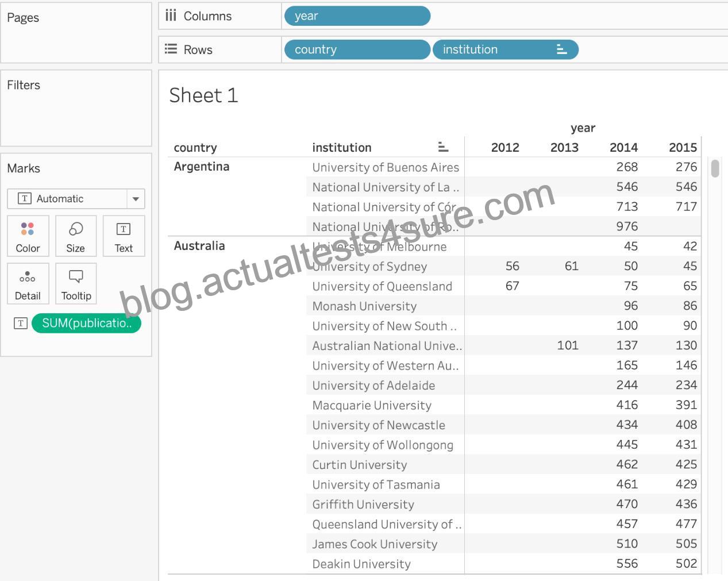Click the vertical scrollbar thumb of table
This screenshot has width=728, height=581.
coord(715,168)
